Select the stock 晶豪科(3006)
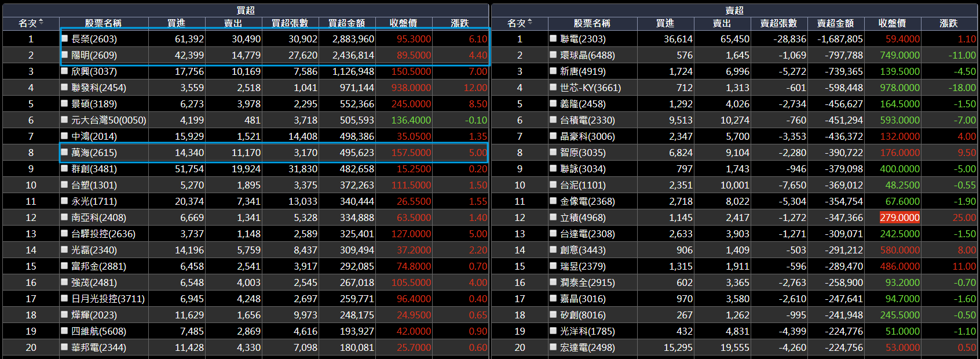The image size is (980, 359). click(587, 136)
